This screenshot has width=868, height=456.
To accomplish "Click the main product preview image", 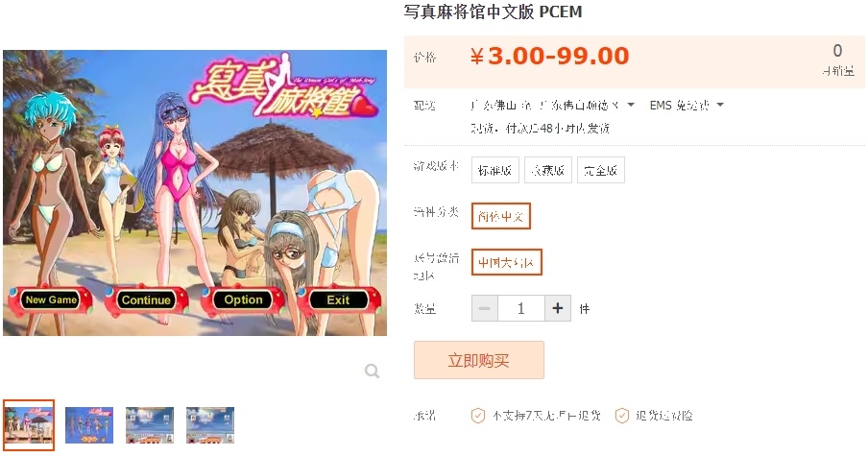I will click(x=195, y=193).
